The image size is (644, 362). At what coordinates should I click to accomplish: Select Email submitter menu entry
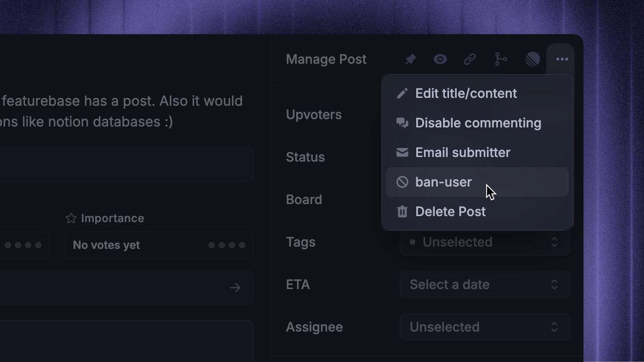(x=477, y=152)
